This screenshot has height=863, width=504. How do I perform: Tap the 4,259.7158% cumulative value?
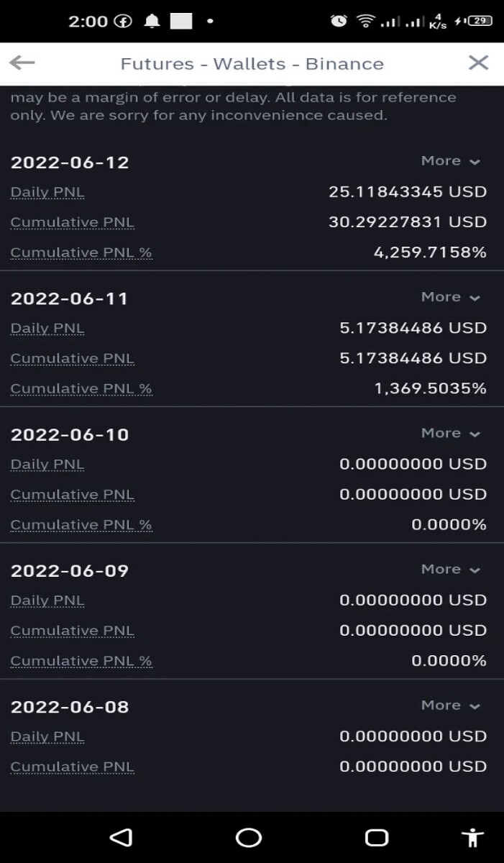[430, 252]
